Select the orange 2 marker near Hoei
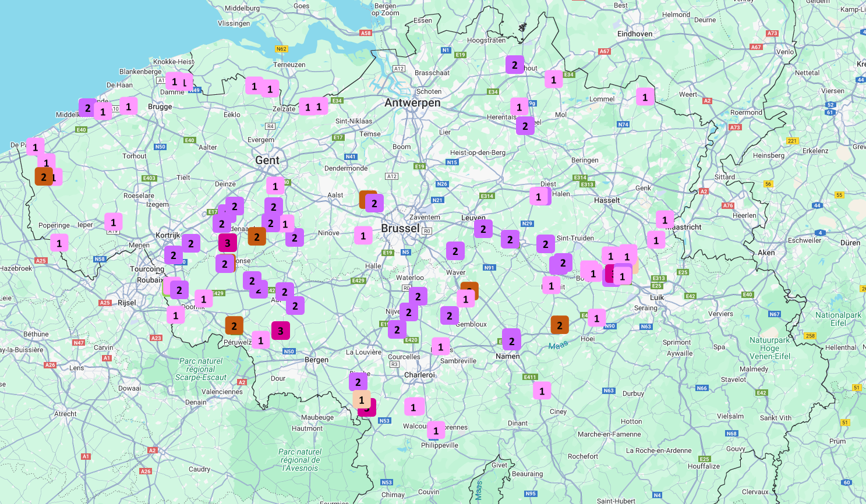 [559, 325]
